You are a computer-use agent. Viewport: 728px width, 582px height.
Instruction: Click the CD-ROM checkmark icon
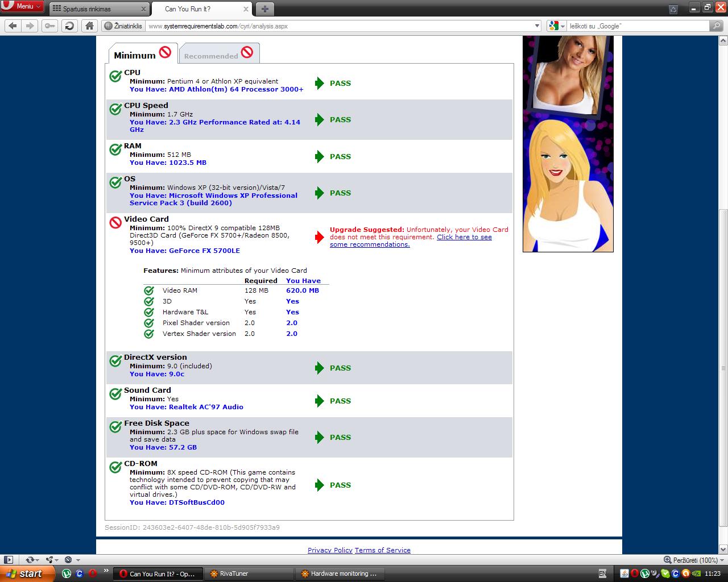(x=115, y=467)
